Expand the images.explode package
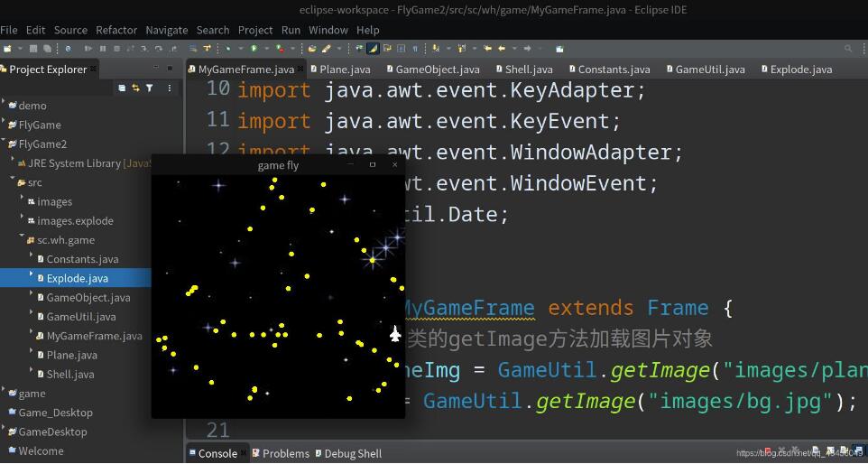 (x=23, y=219)
